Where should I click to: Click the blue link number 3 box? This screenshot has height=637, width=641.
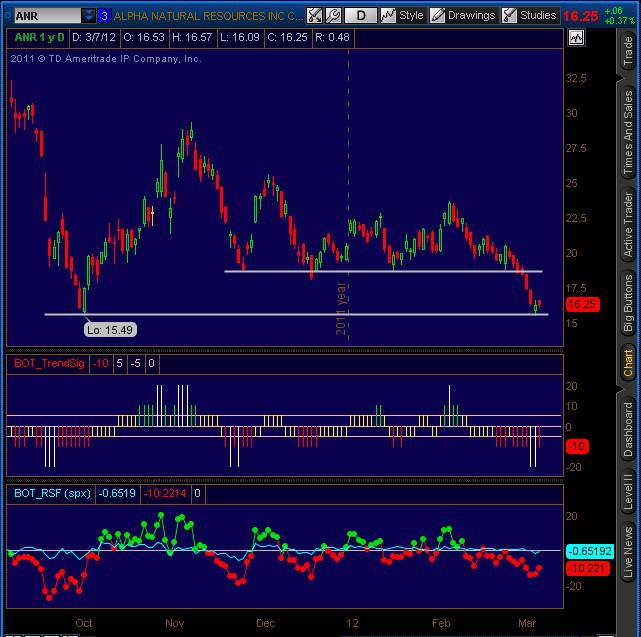(104, 16)
